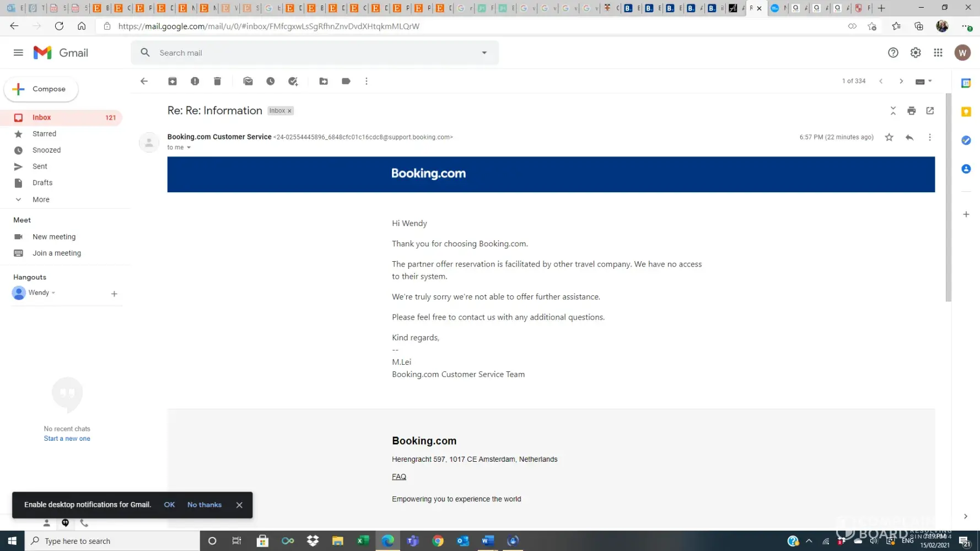Reply to the Booking.com message

point(909,137)
